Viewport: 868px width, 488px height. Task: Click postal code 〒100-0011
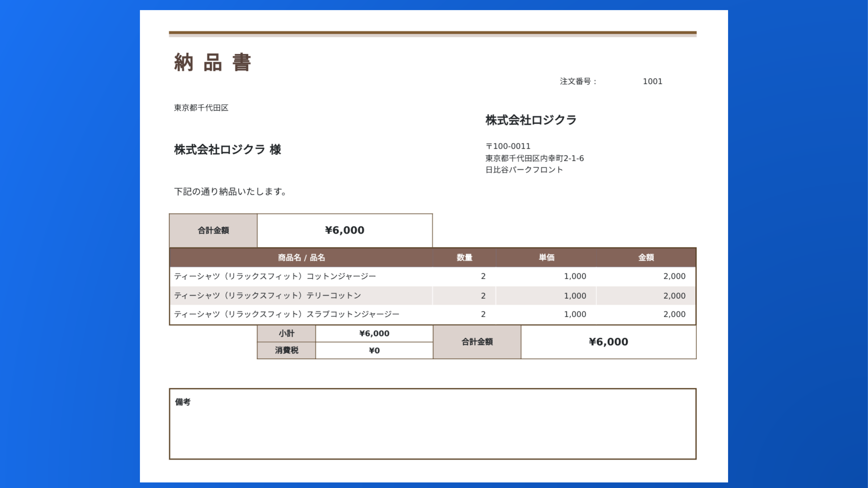(x=508, y=146)
